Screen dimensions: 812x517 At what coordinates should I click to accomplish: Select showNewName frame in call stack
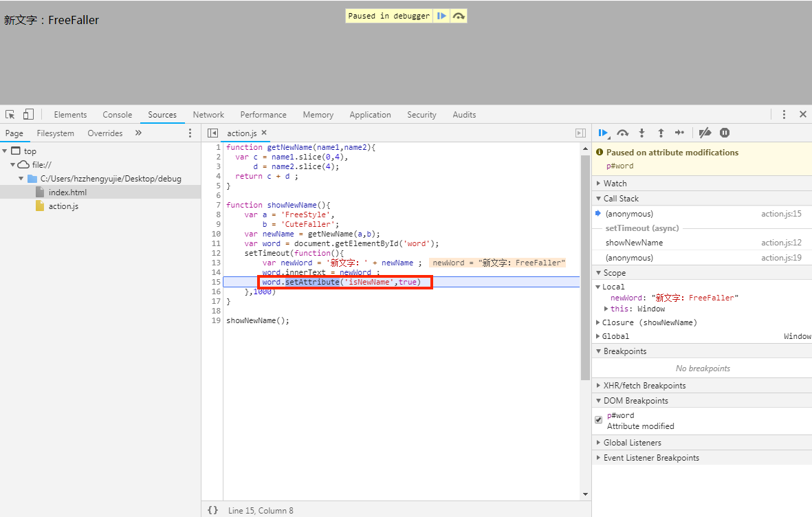click(x=634, y=243)
